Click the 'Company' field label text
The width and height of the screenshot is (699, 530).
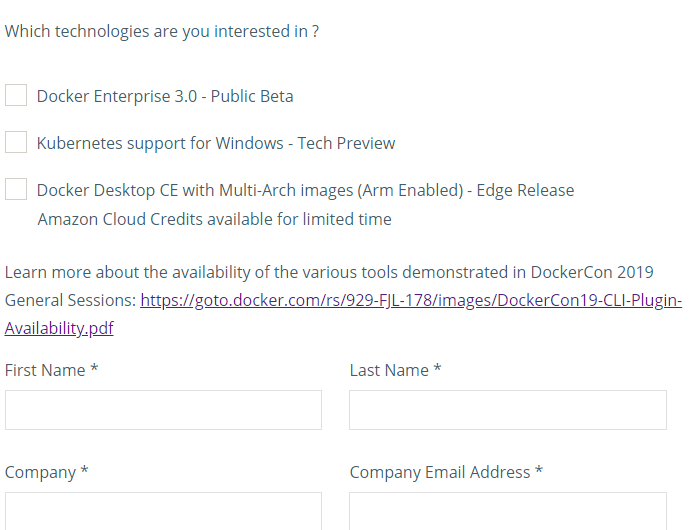(40, 473)
